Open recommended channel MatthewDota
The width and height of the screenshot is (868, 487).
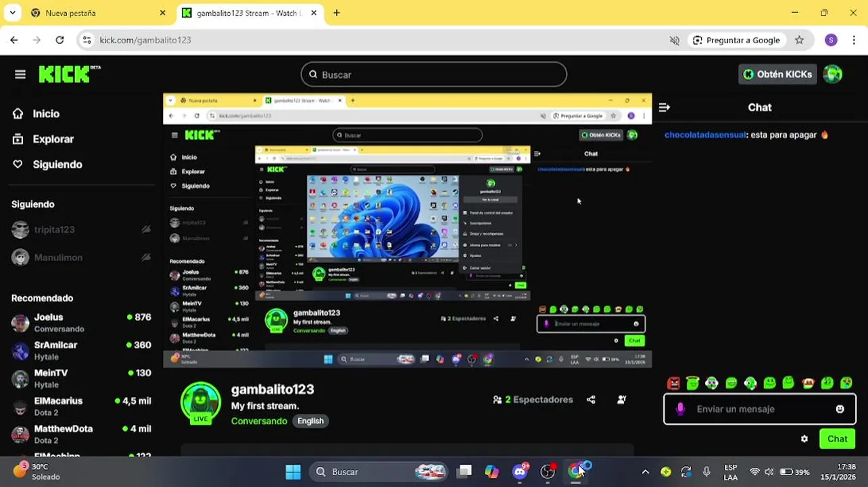81,434
